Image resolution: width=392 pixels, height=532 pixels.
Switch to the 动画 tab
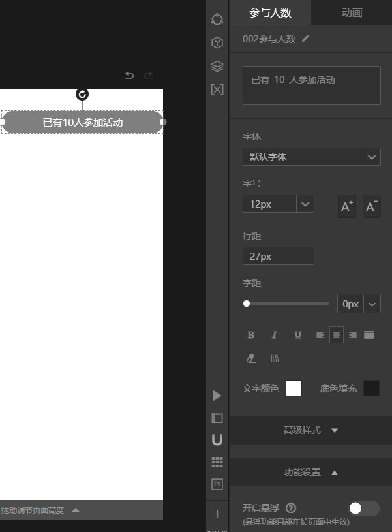352,12
